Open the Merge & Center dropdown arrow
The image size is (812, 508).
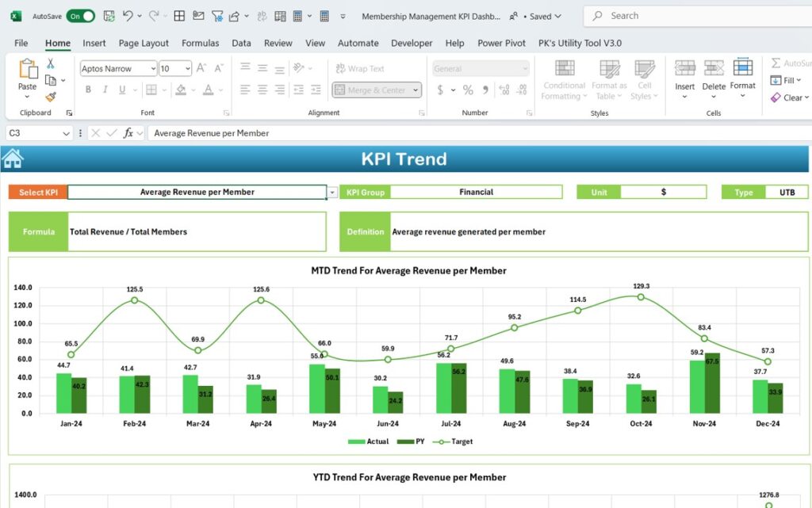coord(416,90)
